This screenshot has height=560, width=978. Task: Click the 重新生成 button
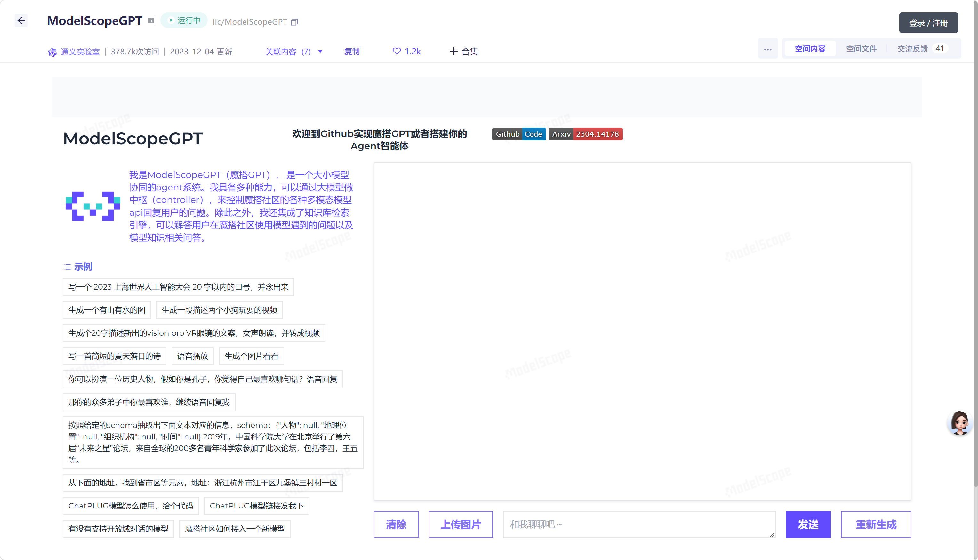876,524
